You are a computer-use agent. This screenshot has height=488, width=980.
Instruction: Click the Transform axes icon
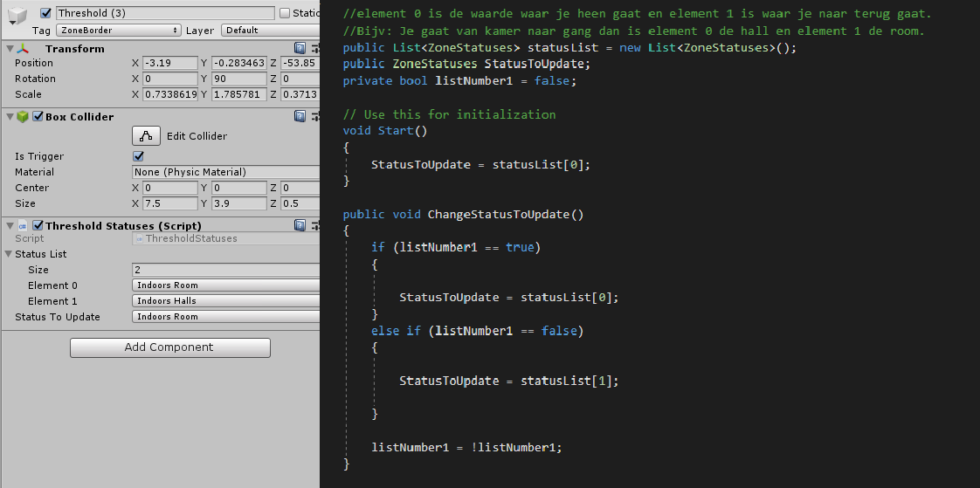coord(23,49)
